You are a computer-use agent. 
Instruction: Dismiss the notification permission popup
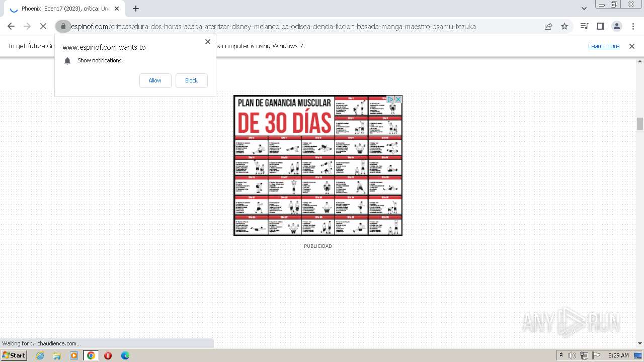point(208,42)
